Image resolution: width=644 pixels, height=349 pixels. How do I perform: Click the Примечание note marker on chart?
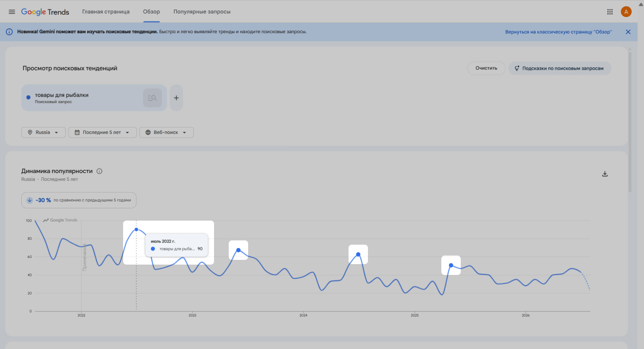[x=85, y=257]
